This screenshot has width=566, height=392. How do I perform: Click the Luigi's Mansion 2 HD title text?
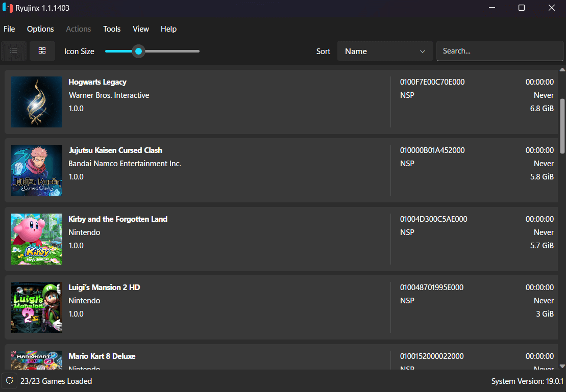tap(104, 288)
